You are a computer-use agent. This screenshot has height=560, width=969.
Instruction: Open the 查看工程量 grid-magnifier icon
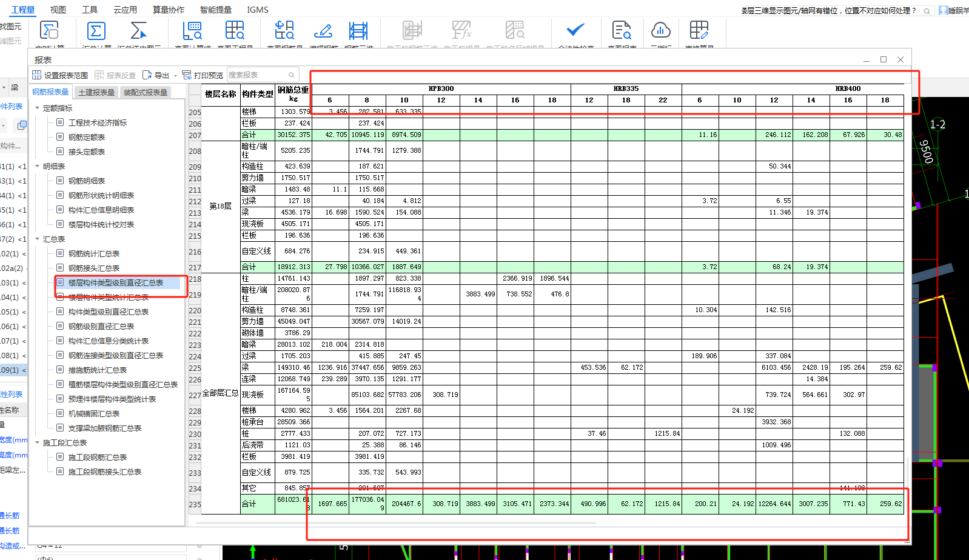coord(235,31)
